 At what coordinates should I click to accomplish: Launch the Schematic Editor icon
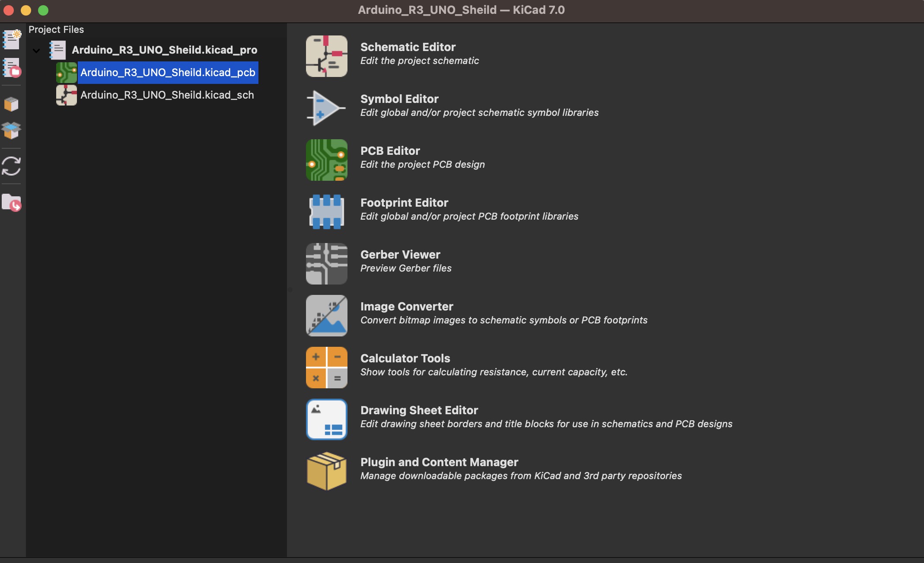[x=327, y=56]
